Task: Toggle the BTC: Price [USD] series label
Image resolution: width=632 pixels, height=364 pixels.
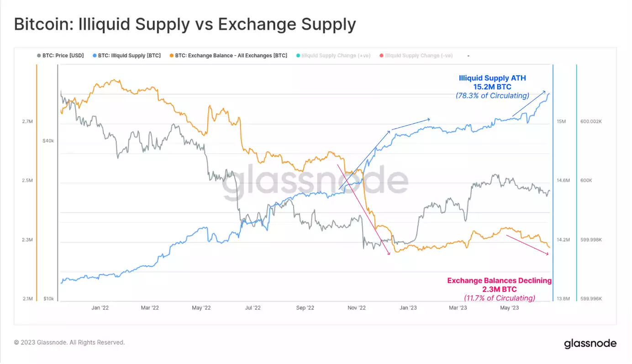Action: (x=63, y=56)
